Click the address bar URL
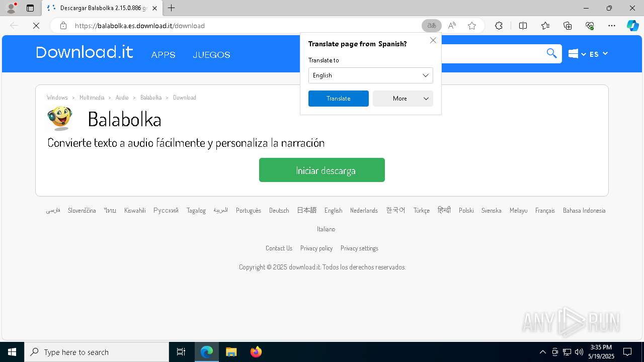The image size is (644, 362). (140, 26)
